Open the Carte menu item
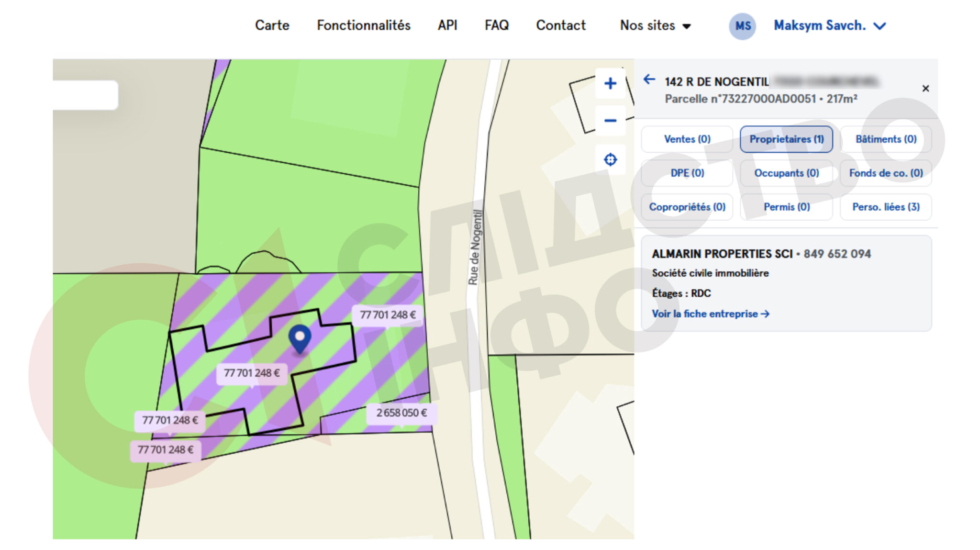 click(272, 25)
